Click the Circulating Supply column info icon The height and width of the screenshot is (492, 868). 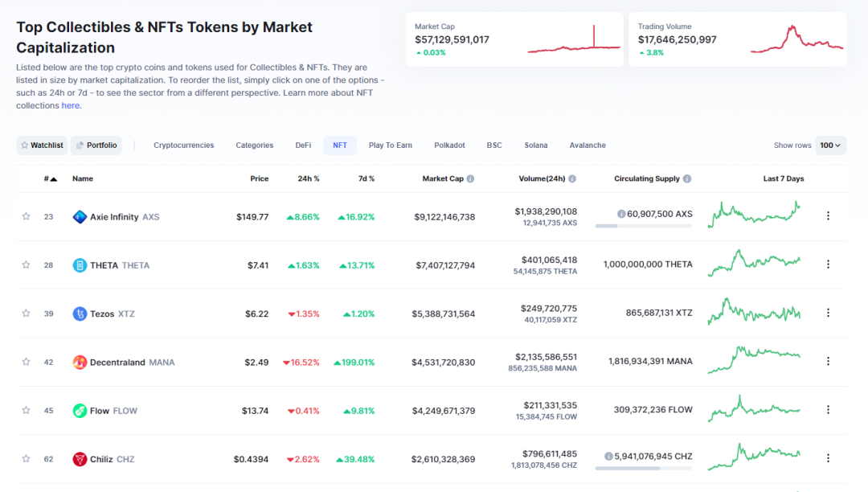(687, 179)
